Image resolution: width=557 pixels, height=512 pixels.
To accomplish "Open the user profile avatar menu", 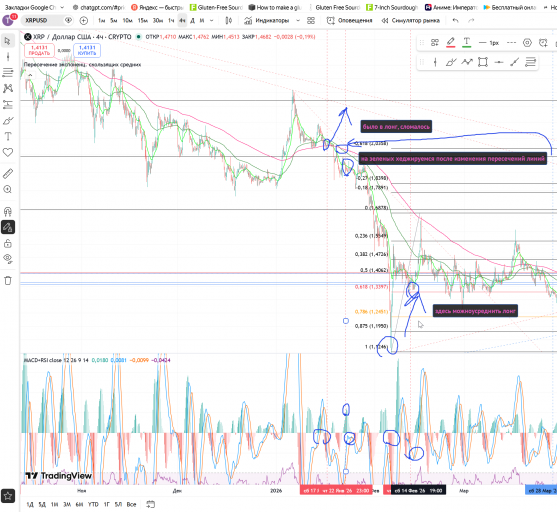I will click(x=7, y=20).
